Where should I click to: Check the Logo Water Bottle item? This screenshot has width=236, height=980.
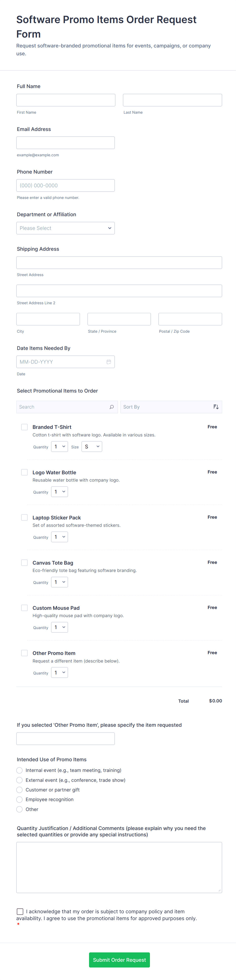coord(24,472)
